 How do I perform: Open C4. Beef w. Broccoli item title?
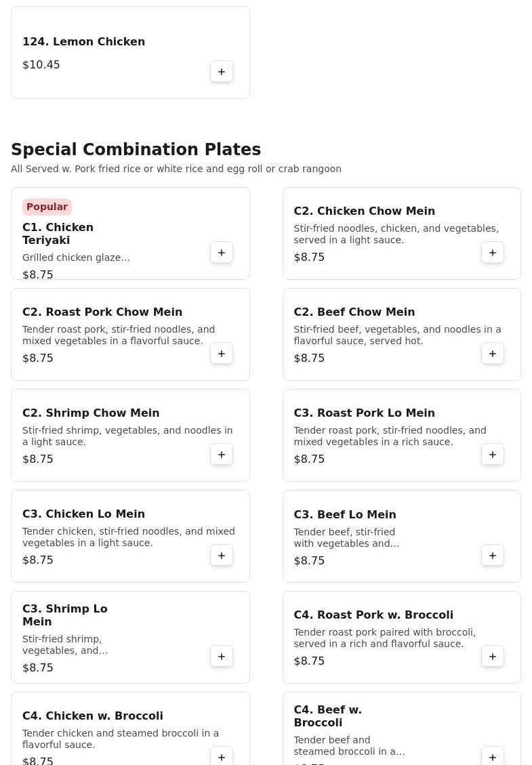pos(327,716)
